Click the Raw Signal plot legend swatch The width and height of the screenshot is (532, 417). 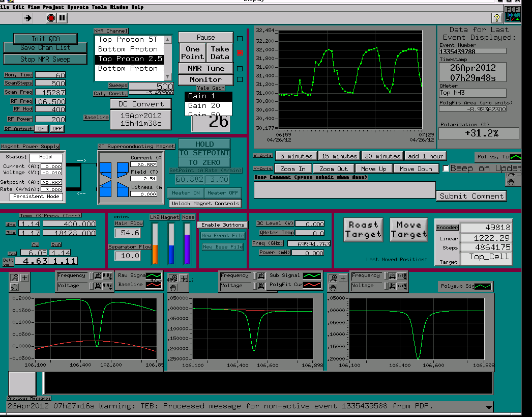click(x=154, y=276)
